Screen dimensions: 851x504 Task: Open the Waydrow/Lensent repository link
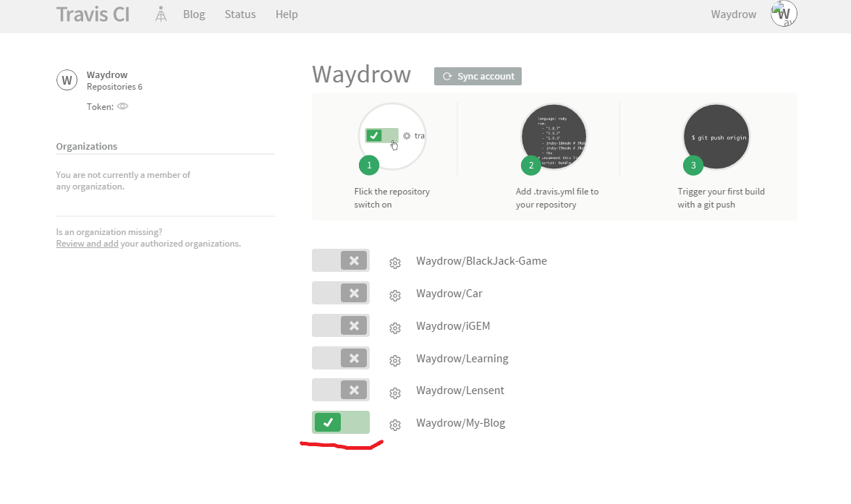(x=460, y=390)
